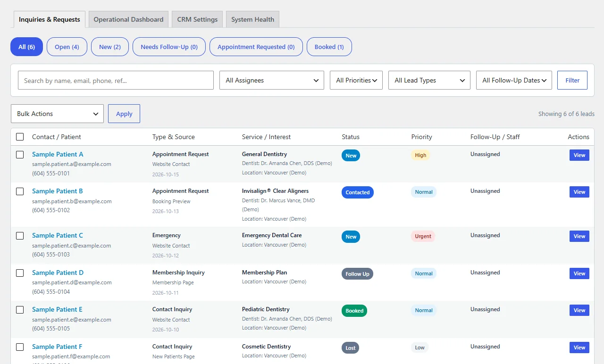Viewport: 604px width, 364px height.
Task: Click the High priority badge
Action: (x=420, y=155)
